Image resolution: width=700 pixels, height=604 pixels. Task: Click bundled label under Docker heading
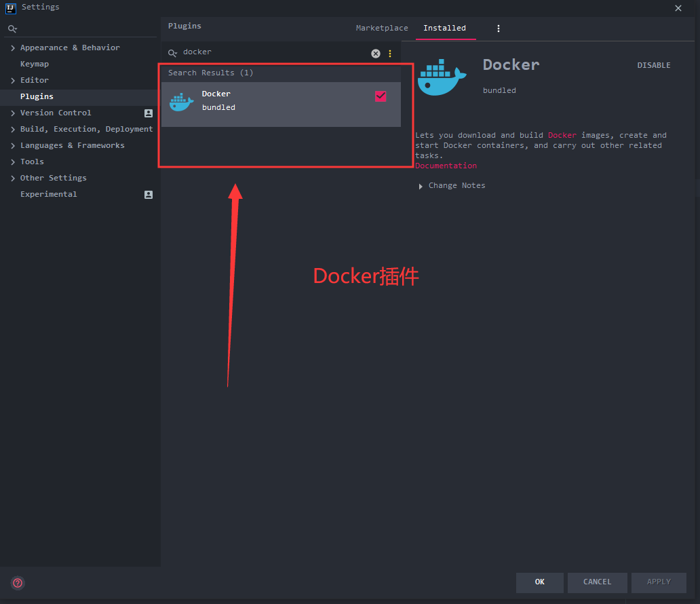point(499,91)
